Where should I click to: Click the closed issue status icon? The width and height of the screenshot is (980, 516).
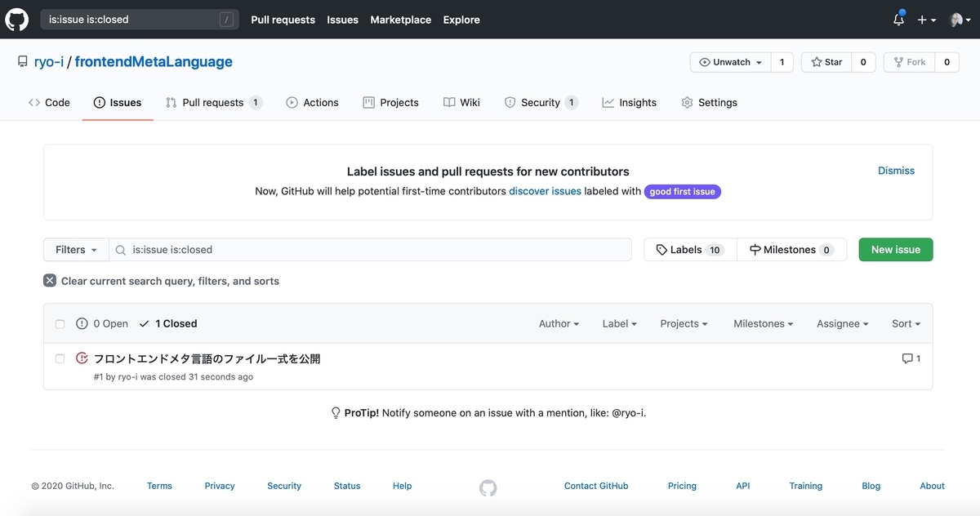tap(82, 358)
